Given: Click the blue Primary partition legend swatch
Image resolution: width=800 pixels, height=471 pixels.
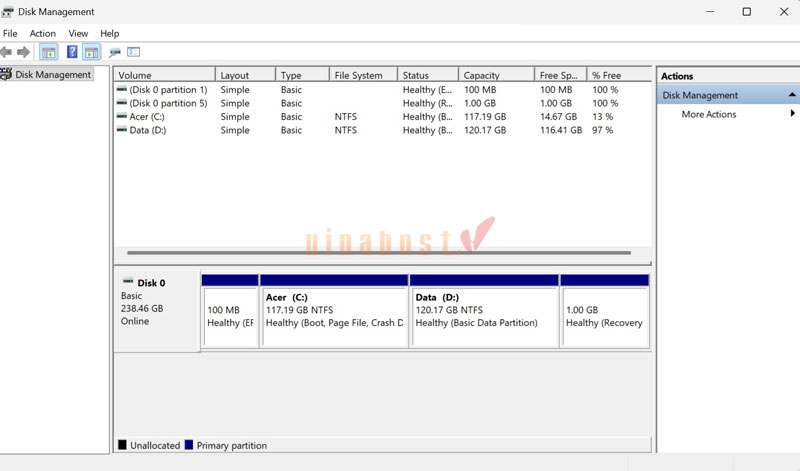Looking at the screenshot, I should tap(189, 444).
